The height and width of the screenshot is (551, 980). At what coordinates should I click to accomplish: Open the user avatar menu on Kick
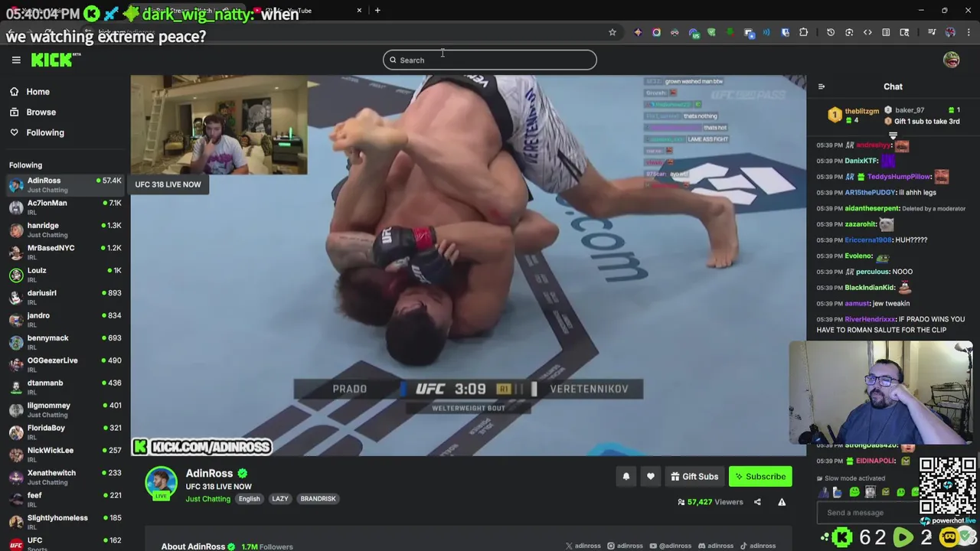(951, 60)
